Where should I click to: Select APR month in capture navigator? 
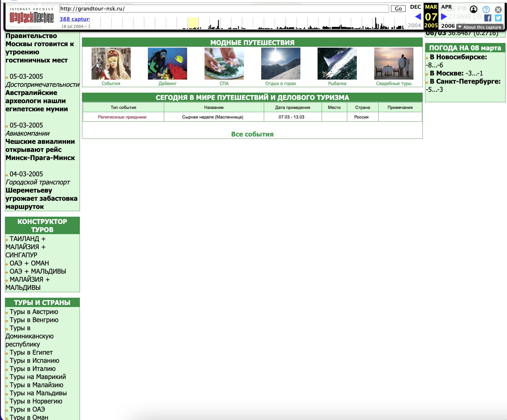point(446,7)
